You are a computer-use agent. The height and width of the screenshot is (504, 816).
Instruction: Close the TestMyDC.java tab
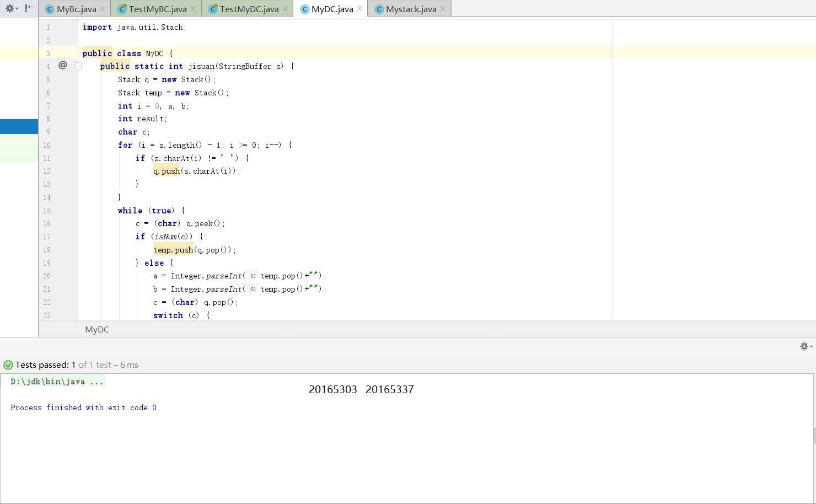click(x=285, y=9)
